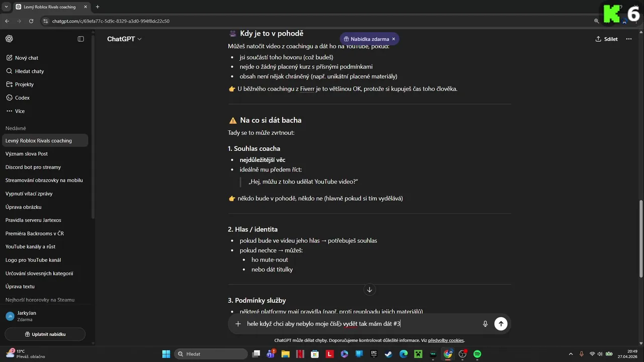
Task: Click the Sdílet share button
Action: tap(606, 39)
